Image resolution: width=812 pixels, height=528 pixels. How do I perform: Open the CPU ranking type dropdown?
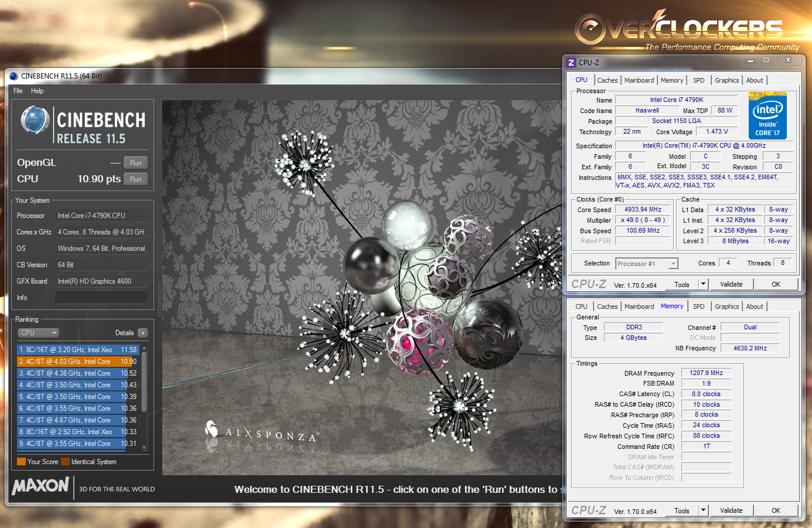[39, 333]
